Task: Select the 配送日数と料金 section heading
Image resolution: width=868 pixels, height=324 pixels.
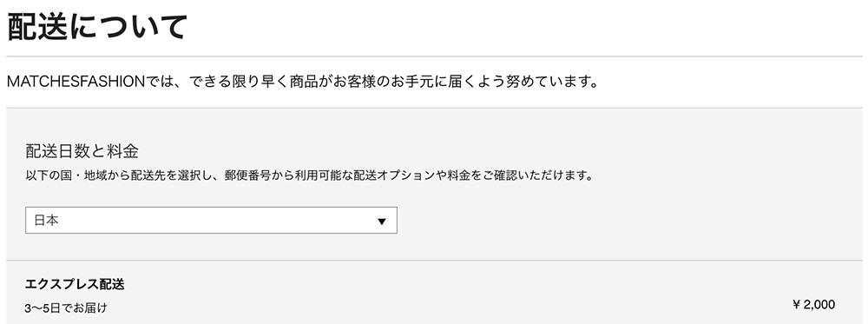Action: click(82, 150)
